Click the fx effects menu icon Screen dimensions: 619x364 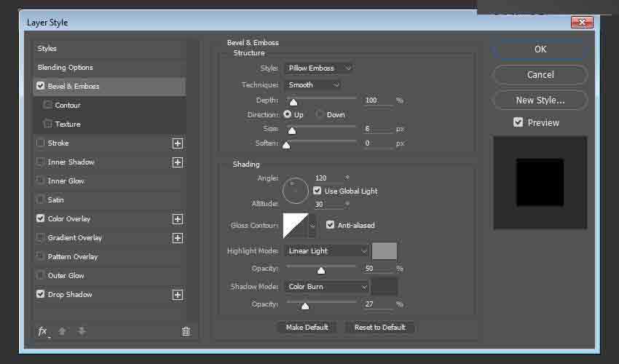[x=43, y=331]
